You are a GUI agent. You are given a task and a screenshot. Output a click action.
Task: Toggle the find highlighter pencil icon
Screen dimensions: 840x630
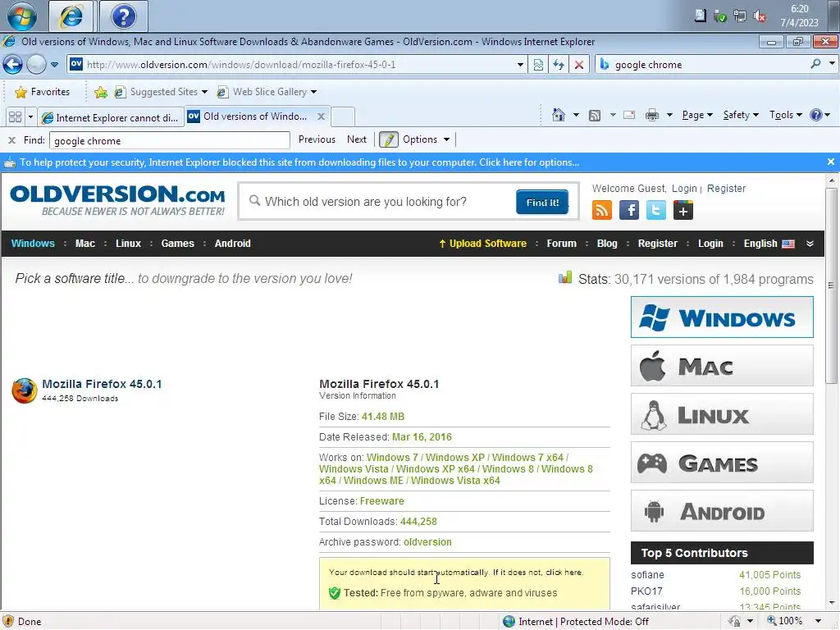tap(388, 139)
